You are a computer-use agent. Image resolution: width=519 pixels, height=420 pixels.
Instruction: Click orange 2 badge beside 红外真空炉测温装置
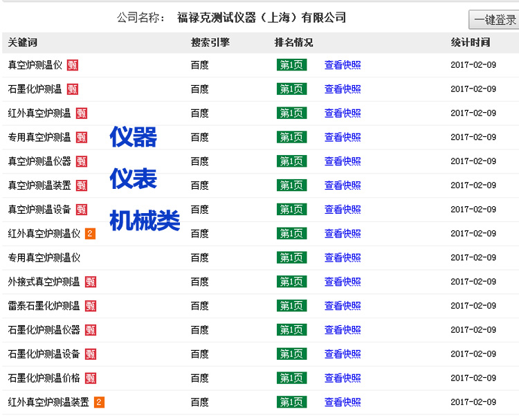(x=99, y=403)
